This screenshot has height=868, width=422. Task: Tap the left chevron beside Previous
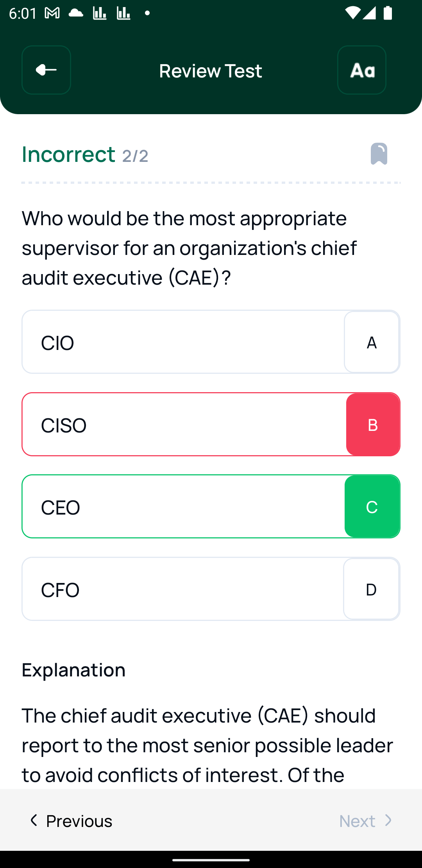point(34,820)
